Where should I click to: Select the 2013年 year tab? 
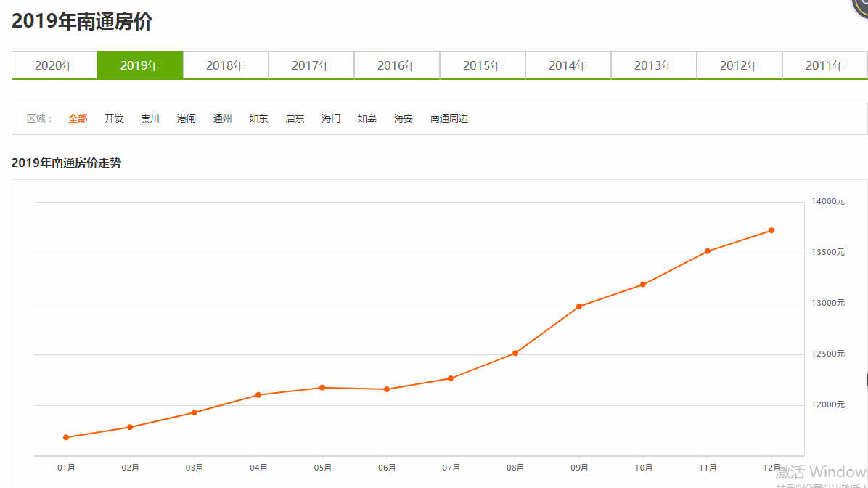pyautogui.click(x=654, y=65)
